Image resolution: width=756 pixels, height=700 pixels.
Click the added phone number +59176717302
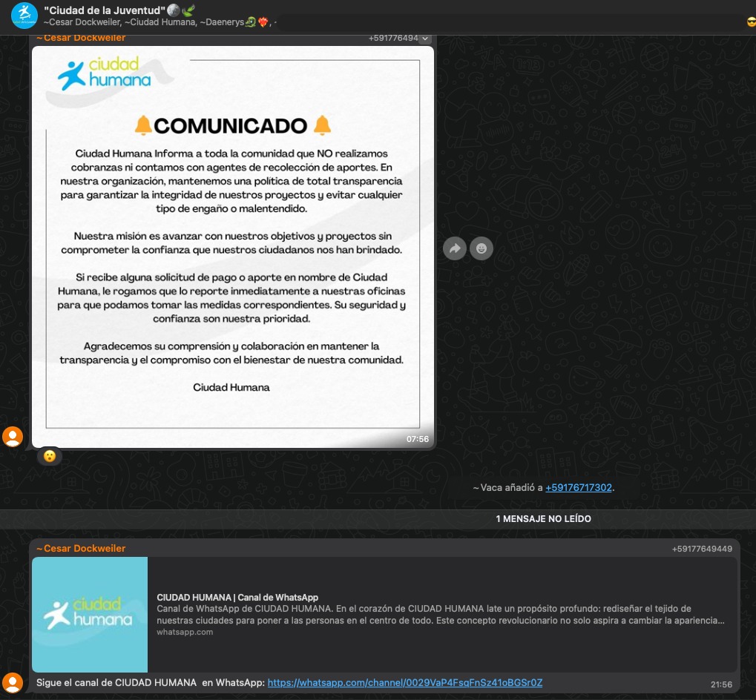coord(579,487)
